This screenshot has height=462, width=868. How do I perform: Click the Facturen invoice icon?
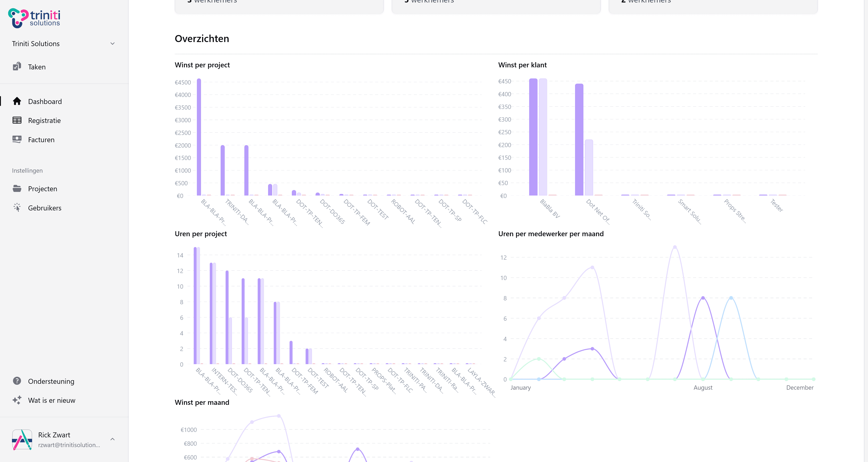pyautogui.click(x=17, y=139)
